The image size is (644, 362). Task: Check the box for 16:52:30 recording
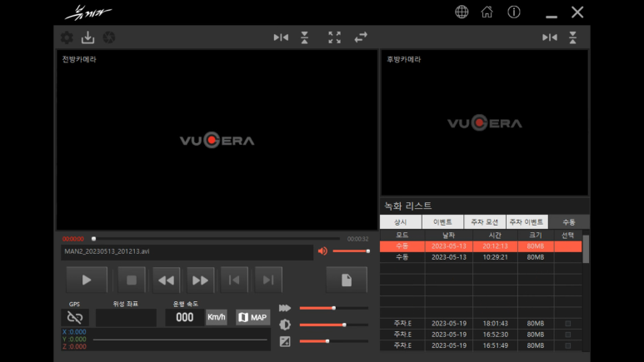click(568, 335)
